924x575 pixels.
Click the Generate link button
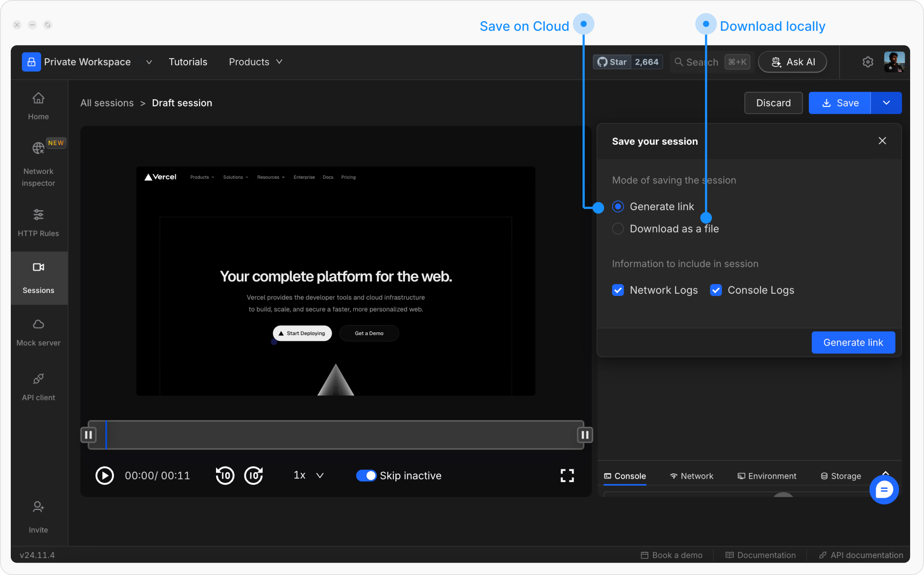pos(853,342)
